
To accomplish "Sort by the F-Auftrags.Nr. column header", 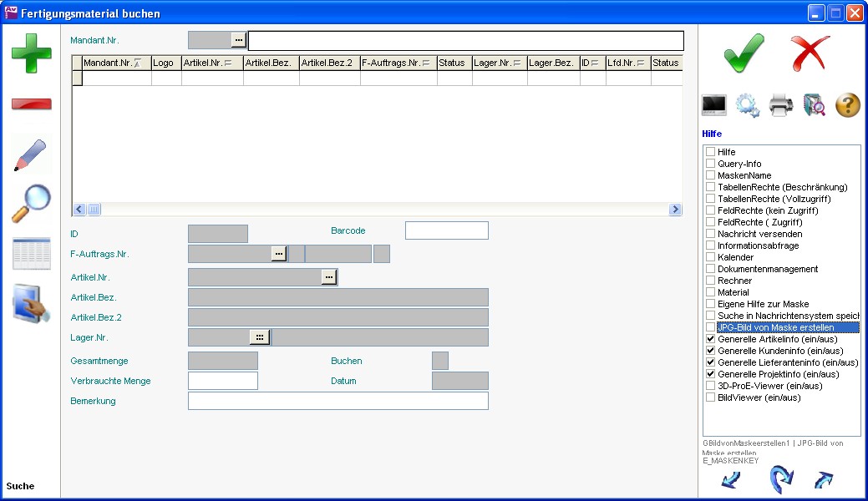I will tap(398, 63).
